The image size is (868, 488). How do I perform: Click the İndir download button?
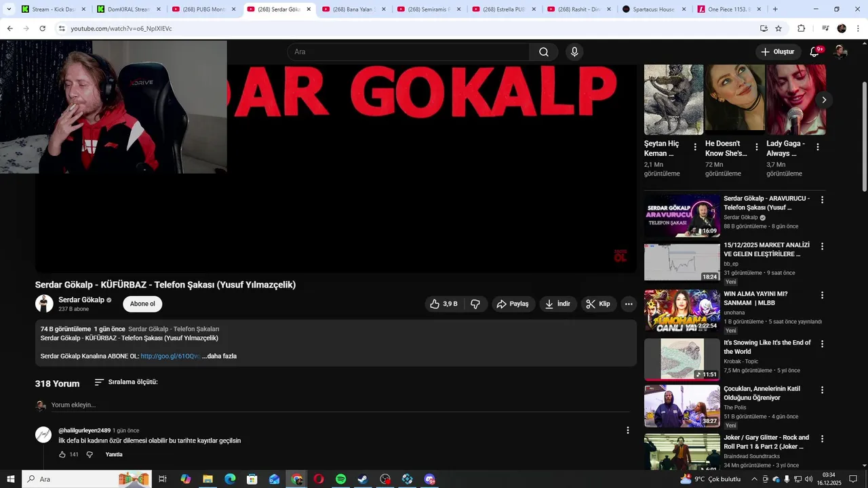tap(559, 304)
